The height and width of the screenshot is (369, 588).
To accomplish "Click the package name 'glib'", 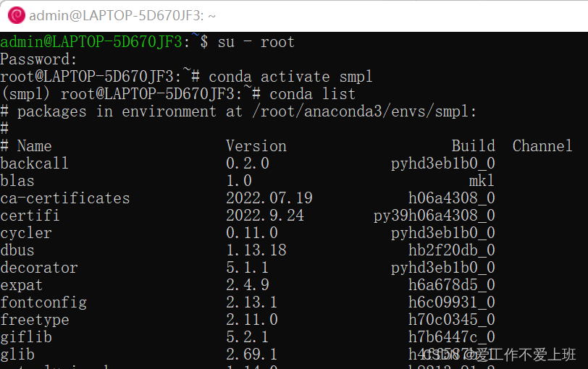I will 17,355.
